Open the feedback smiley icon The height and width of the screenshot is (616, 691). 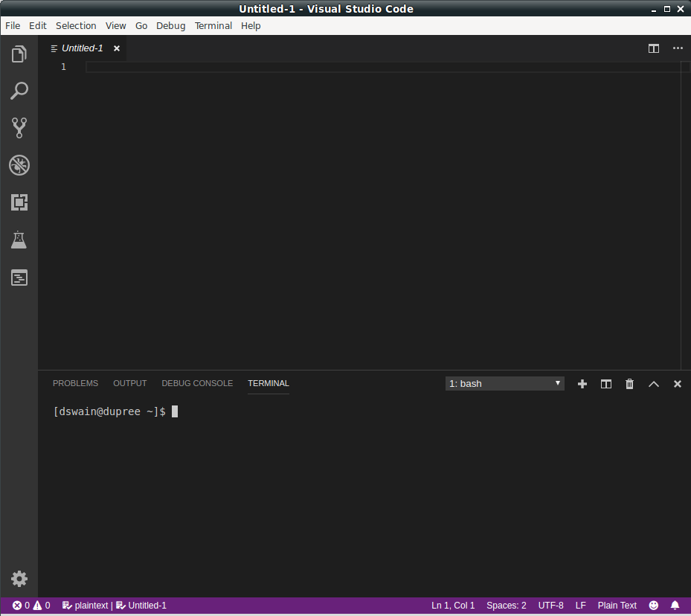click(x=654, y=606)
